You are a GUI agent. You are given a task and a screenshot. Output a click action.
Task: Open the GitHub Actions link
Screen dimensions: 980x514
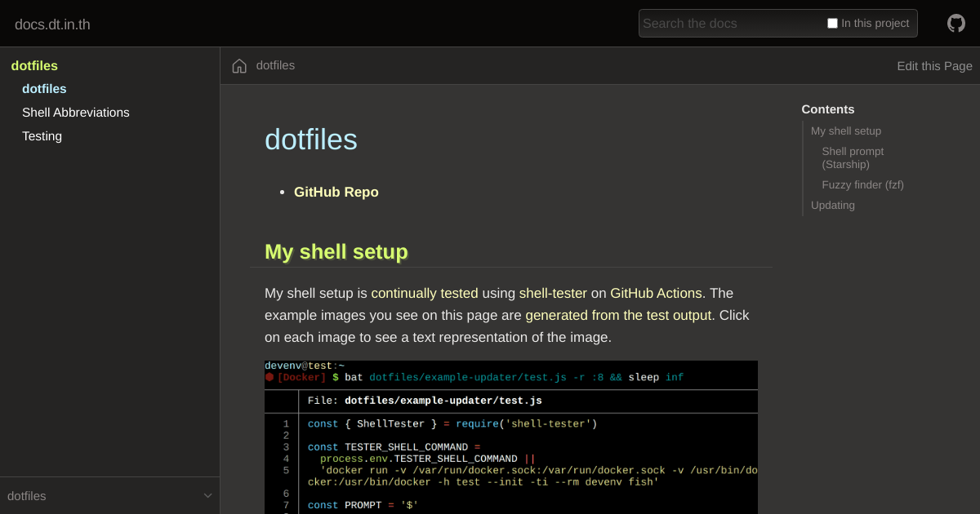656,293
